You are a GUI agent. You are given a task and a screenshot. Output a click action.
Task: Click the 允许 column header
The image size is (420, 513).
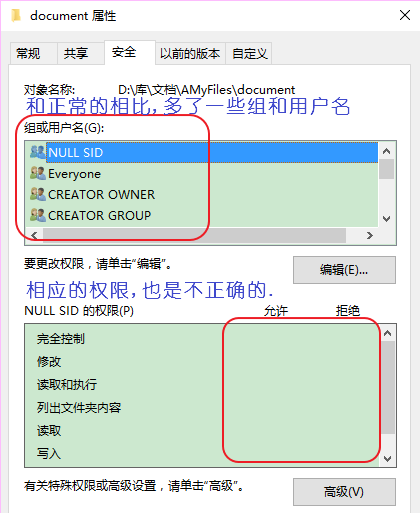[x=276, y=311]
